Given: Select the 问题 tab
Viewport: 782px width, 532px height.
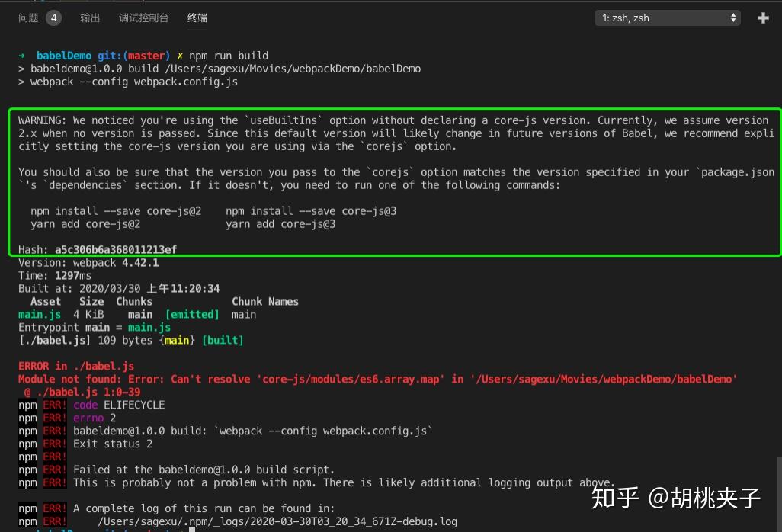Looking at the screenshot, I should pyautogui.click(x=28, y=18).
